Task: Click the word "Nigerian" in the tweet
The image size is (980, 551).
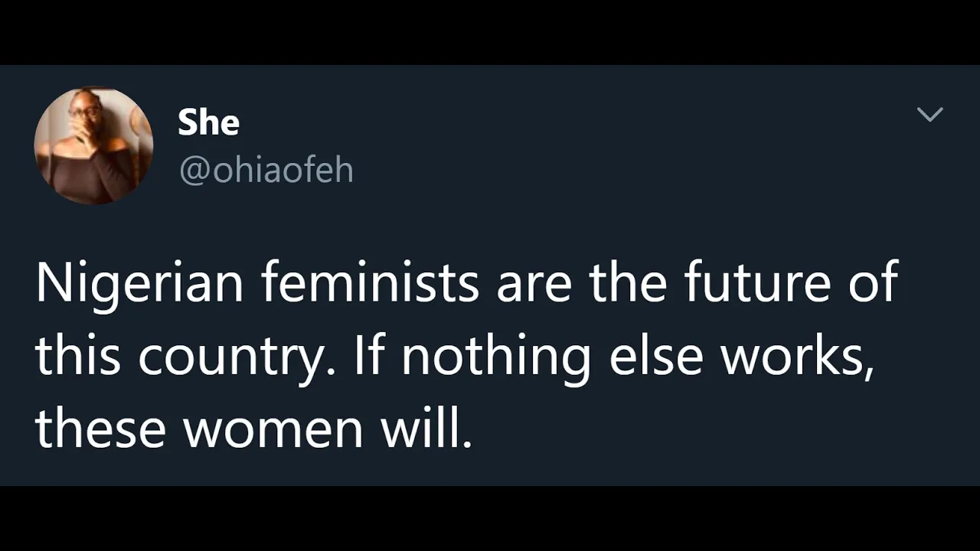Action: [139, 283]
